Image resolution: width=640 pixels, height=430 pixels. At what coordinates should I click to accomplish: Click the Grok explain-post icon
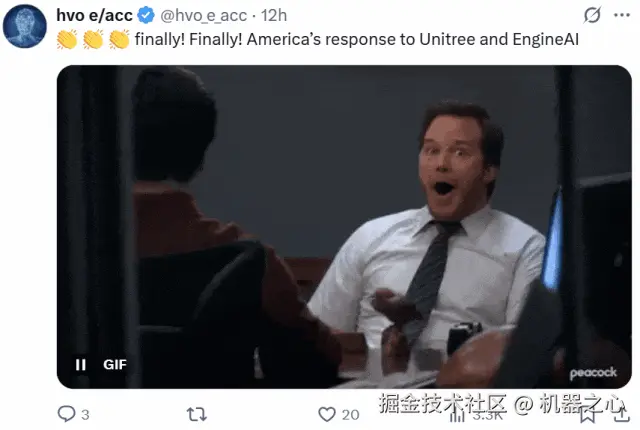click(x=592, y=15)
